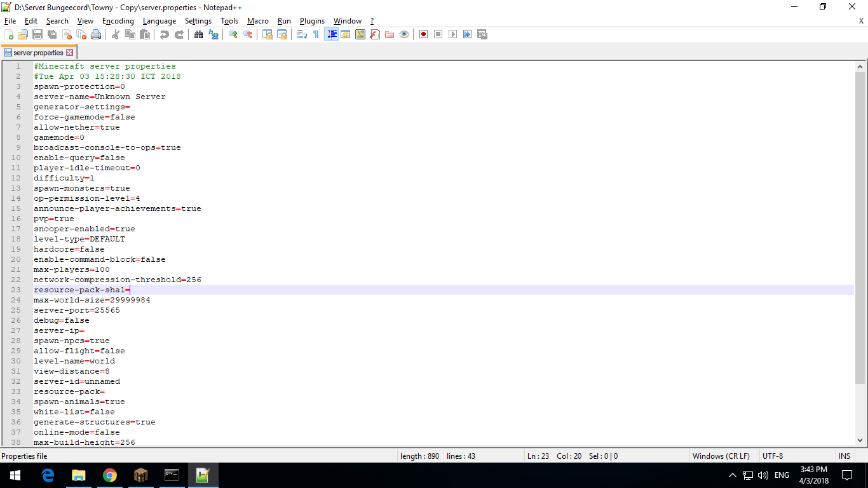Click the Print toolbar icon
The height and width of the screenshot is (488, 868).
96,34
